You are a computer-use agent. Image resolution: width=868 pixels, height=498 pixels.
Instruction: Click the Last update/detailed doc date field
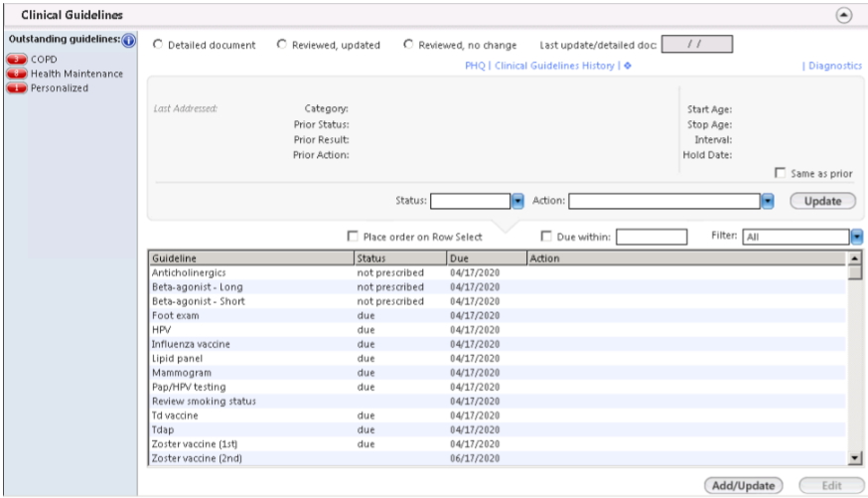(697, 44)
